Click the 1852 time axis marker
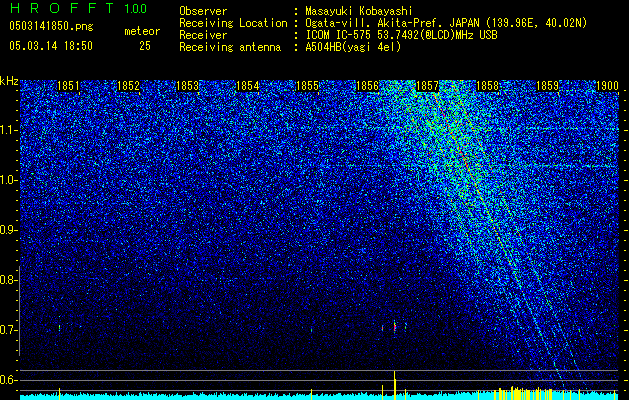This screenshot has width=629, height=400. coord(128,86)
